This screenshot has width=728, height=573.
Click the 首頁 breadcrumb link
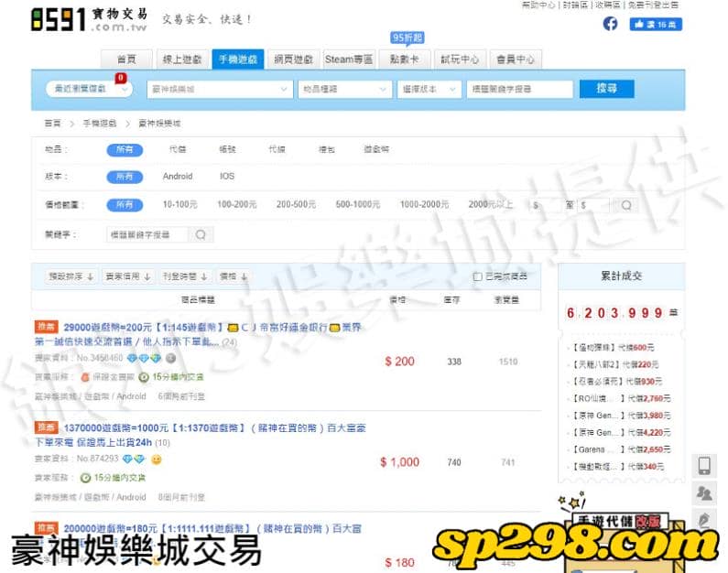(x=52, y=124)
